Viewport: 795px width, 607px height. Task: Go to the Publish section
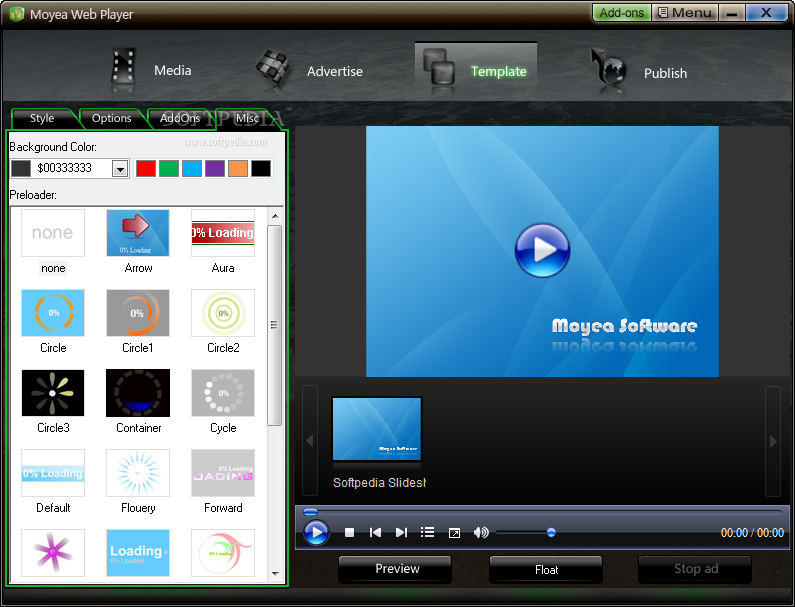pos(640,73)
